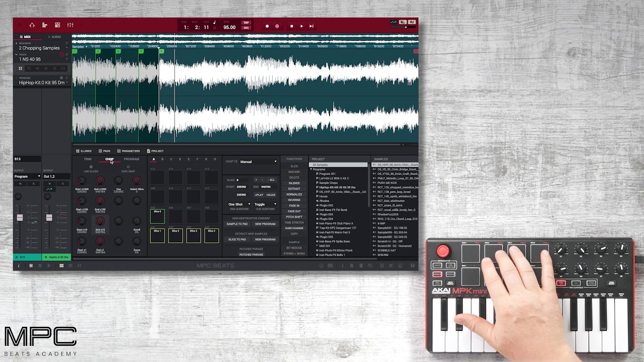Open the track view icon in top bar
The image size is (644, 362).
click(x=45, y=25)
